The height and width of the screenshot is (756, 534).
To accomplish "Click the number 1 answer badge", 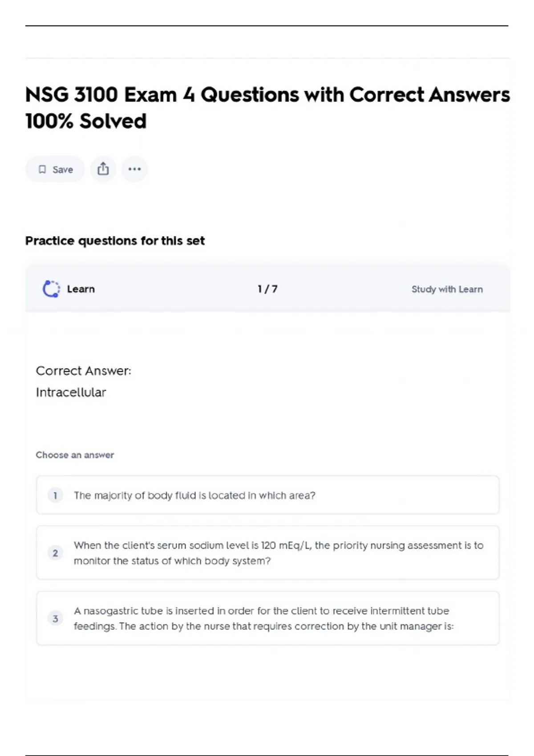I will [55, 495].
